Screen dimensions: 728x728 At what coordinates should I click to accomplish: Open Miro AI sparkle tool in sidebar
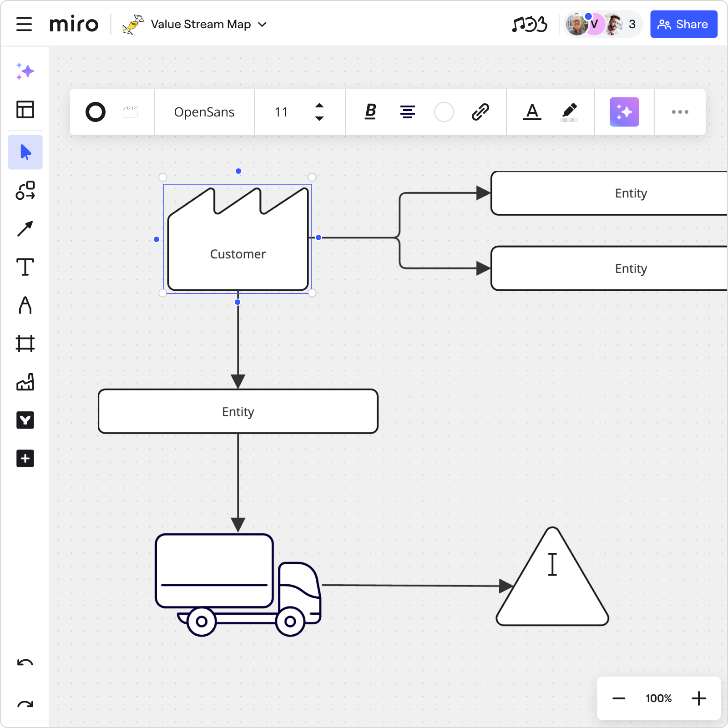[x=25, y=71]
